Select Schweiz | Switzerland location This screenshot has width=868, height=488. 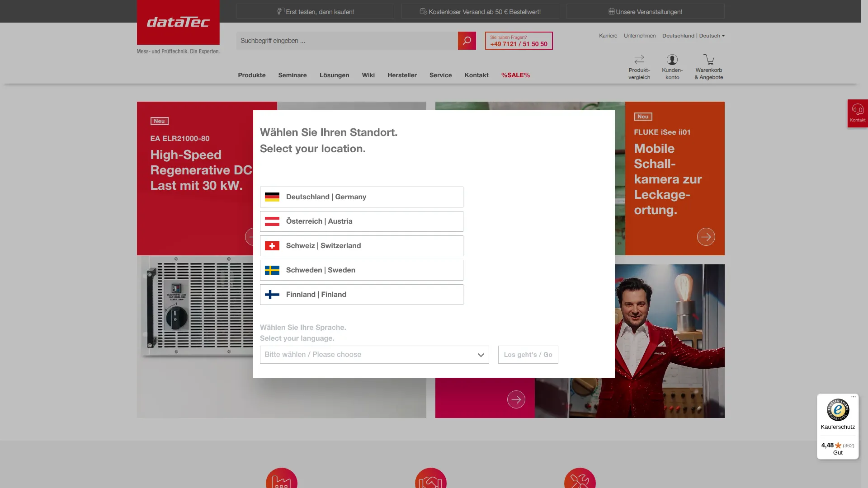point(362,246)
